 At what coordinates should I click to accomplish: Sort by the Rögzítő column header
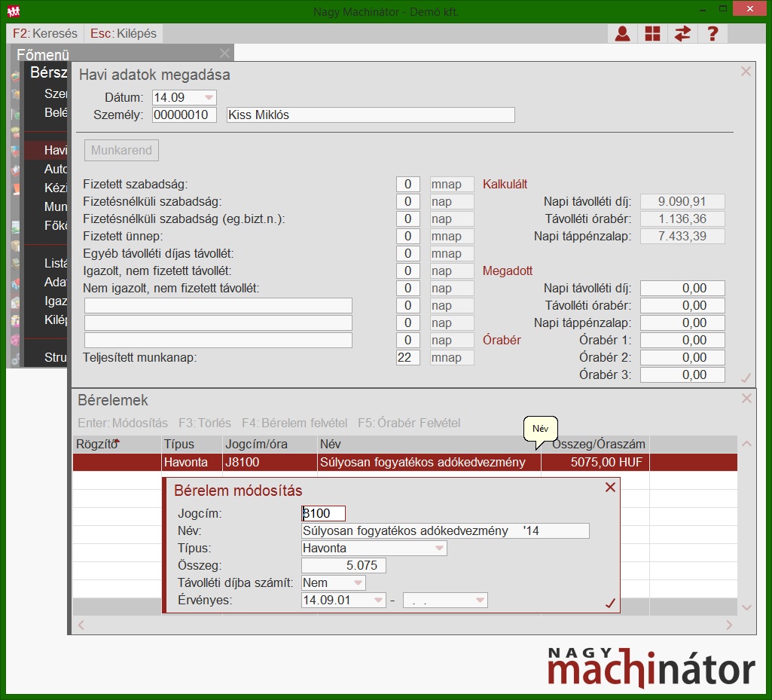pyautogui.click(x=117, y=444)
